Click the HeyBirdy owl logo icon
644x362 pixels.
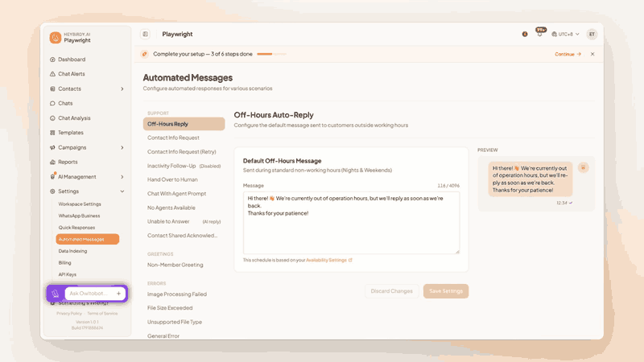coord(56,37)
